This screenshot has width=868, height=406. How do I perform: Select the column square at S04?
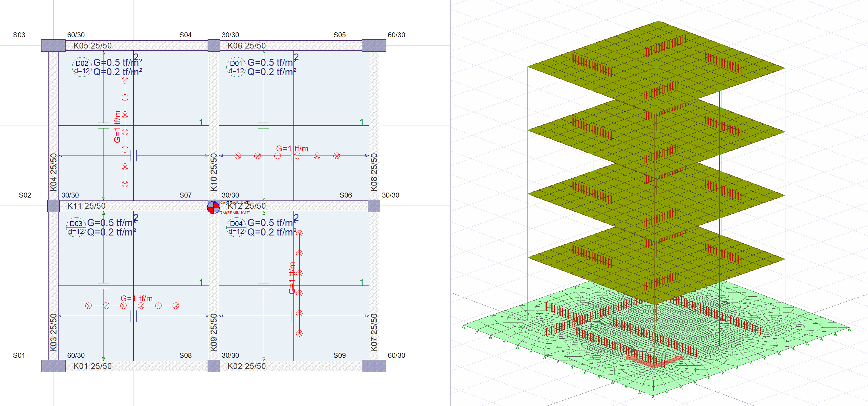(x=214, y=46)
